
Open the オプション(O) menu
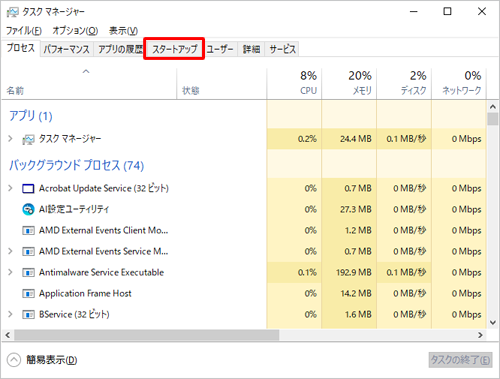pos(75,31)
